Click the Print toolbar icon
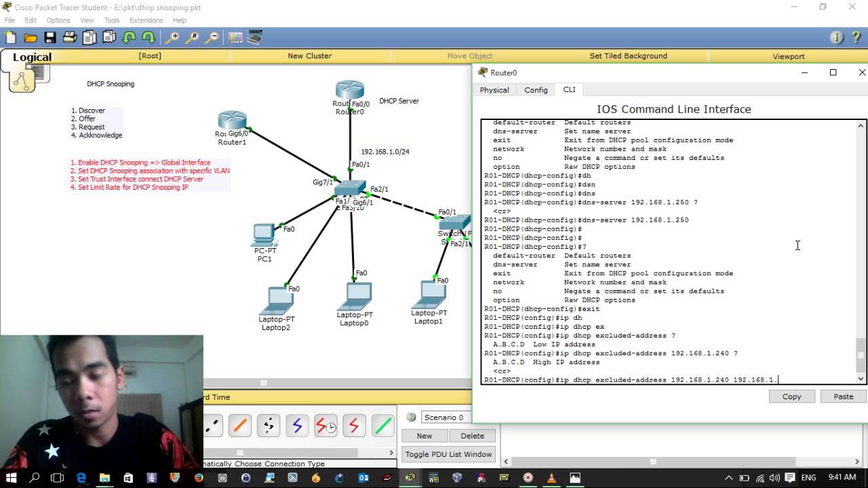The image size is (868, 488). pyautogui.click(x=70, y=38)
